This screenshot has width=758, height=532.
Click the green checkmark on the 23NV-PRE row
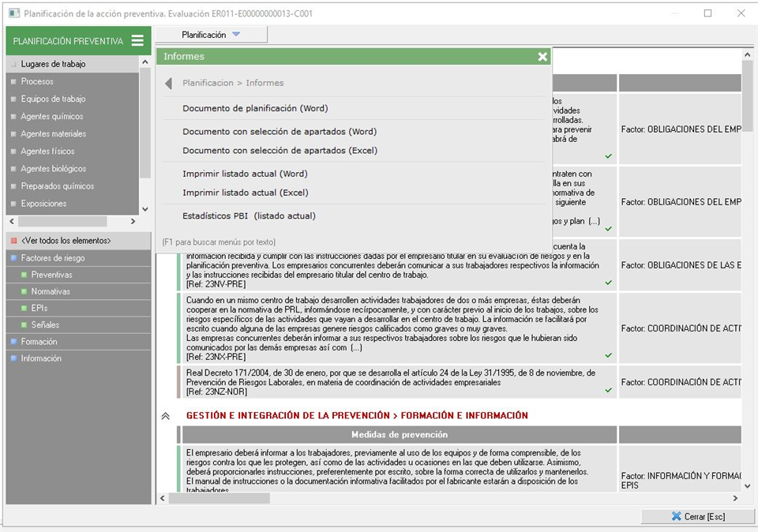point(608,283)
